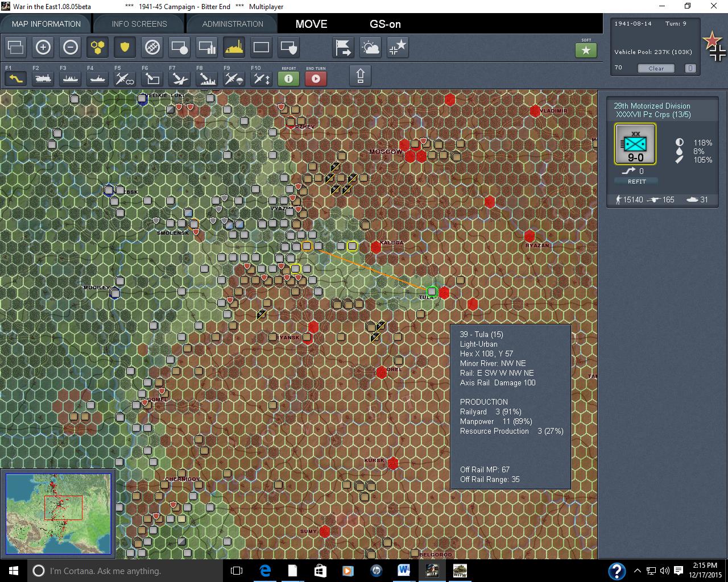The height and width of the screenshot is (582, 728).
Task: Toggle the rectangle-with-circle map overlay
Action: [x=180, y=48]
